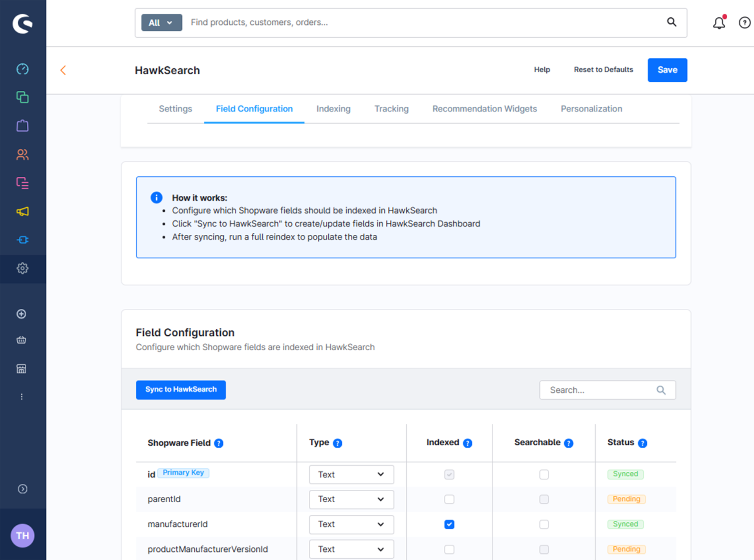Open the Orders shopping bag icon
The image size is (754, 560).
click(22, 126)
